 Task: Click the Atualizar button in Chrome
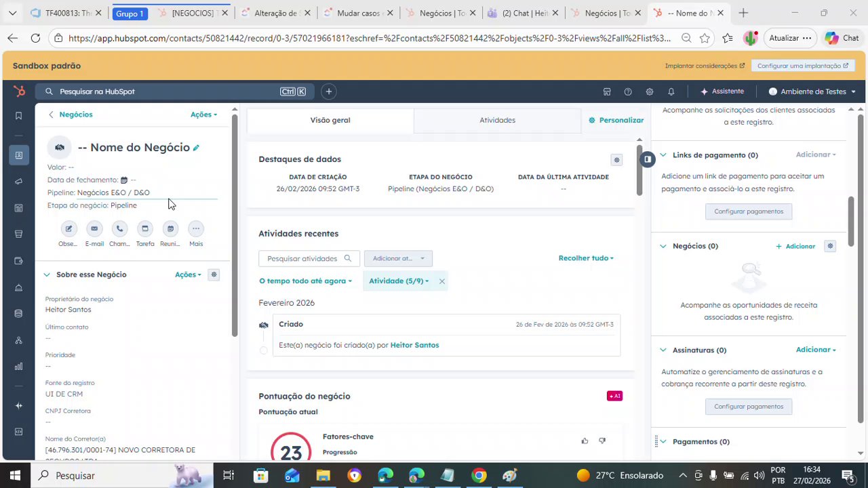tap(790, 38)
